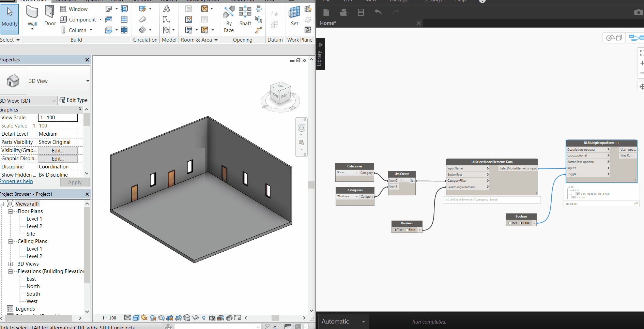Image resolution: width=644 pixels, height=329 pixels.
Task: Select True on the left Boolean node
Action: 395,230
